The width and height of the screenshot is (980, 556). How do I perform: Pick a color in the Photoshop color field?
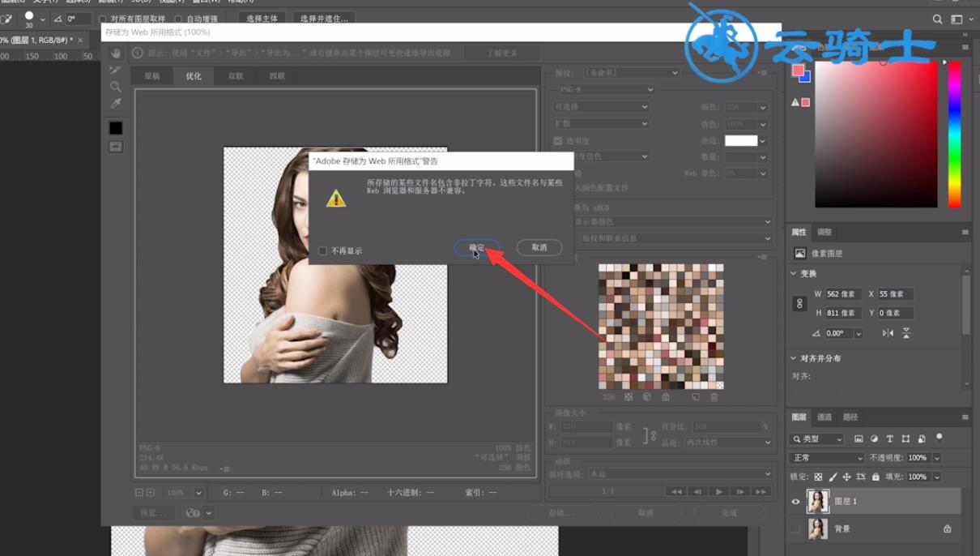(x=876, y=134)
